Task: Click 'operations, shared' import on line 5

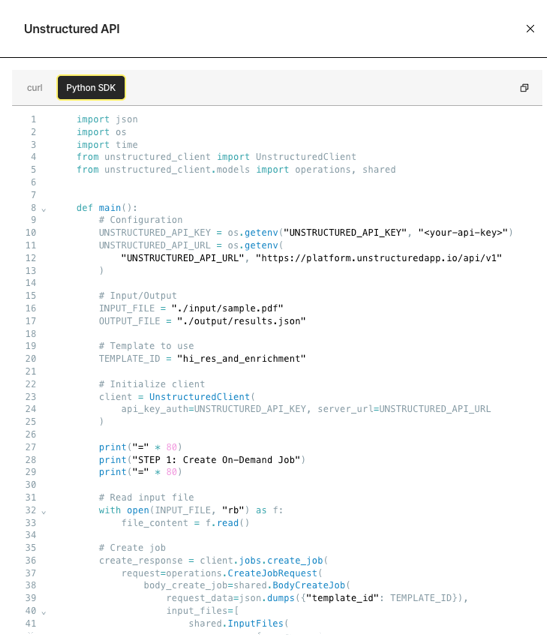Action: coord(345,169)
